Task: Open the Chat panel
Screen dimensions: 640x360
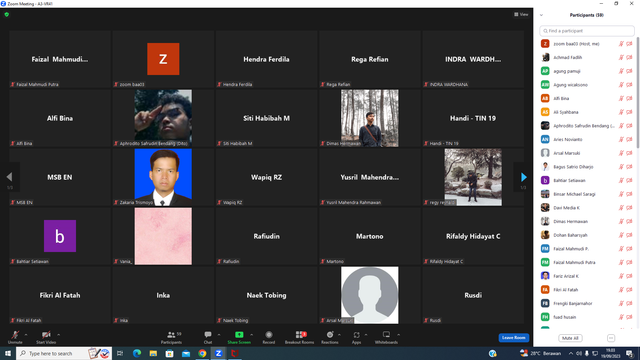Action: point(208,337)
